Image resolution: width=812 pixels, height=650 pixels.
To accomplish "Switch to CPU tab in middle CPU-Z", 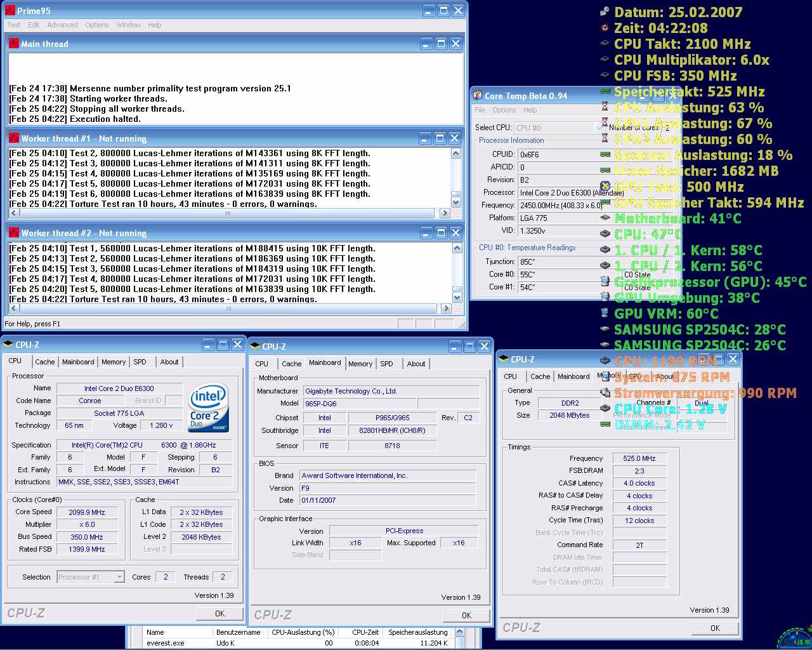I will point(261,364).
